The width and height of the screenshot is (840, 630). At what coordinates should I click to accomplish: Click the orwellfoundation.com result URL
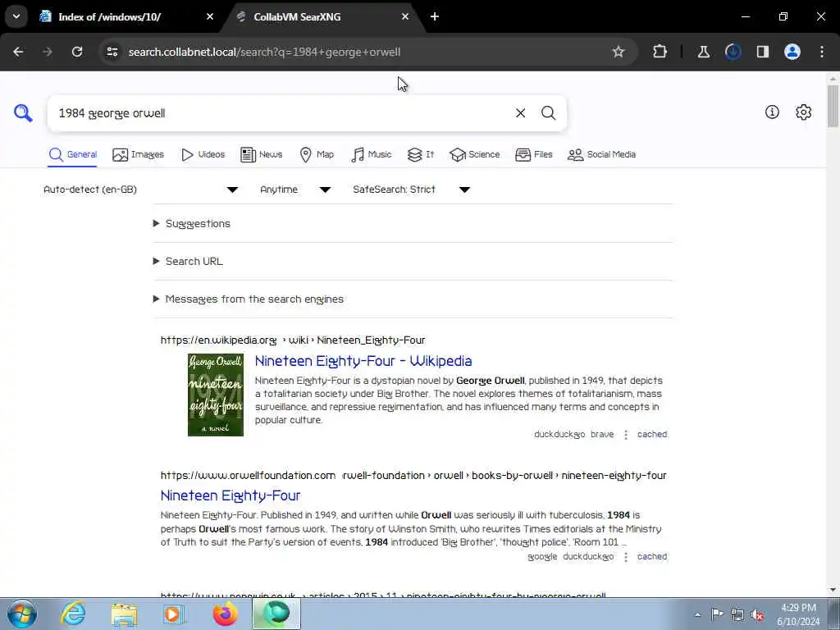click(413, 476)
